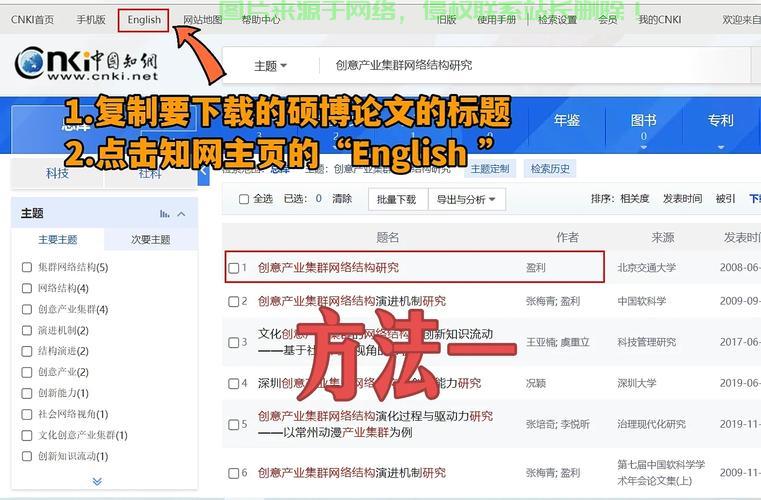Viewport: 761px width, 500px height.
Task: Tick the 演进机制(2) filter
Action: 27,330
